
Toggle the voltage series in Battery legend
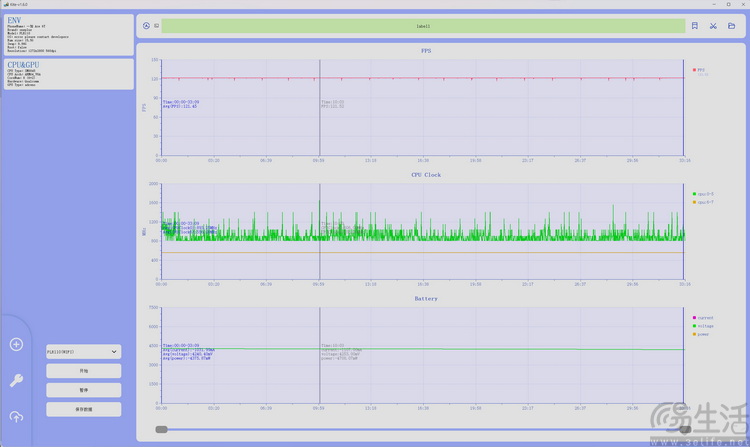(x=704, y=325)
